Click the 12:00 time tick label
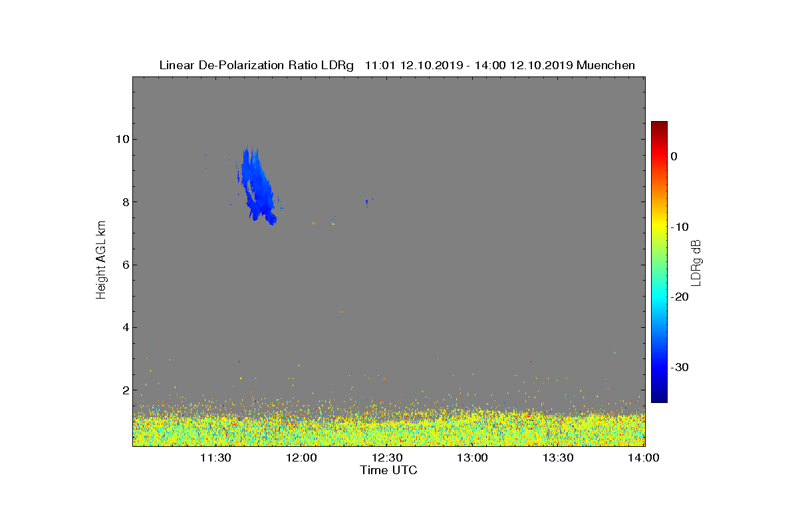Viewport: 798px width, 532px height. tap(301, 458)
